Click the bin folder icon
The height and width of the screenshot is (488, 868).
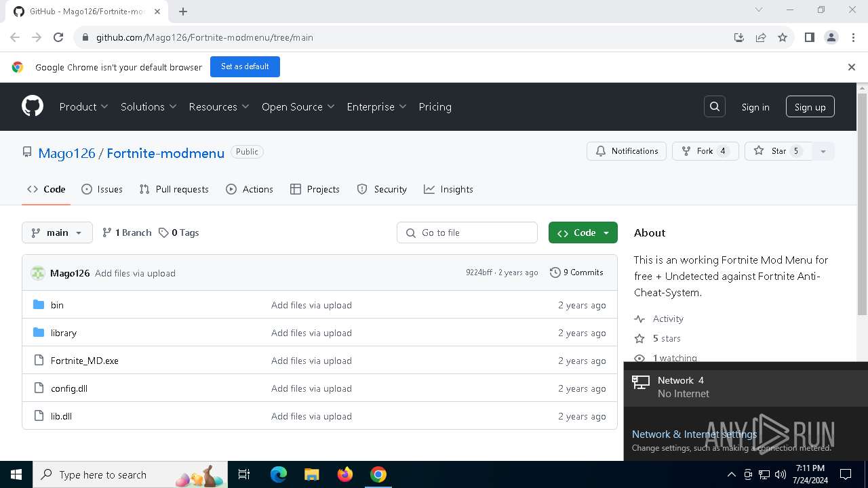pos(39,305)
